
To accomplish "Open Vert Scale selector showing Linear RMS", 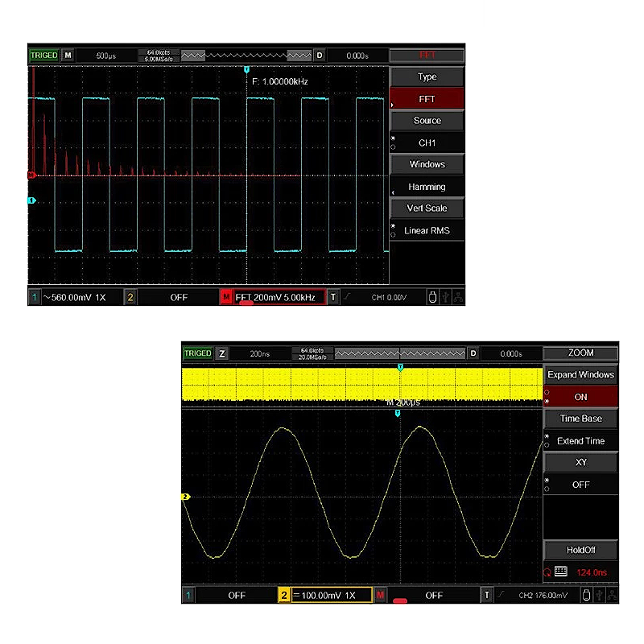I will click(427, 208).
